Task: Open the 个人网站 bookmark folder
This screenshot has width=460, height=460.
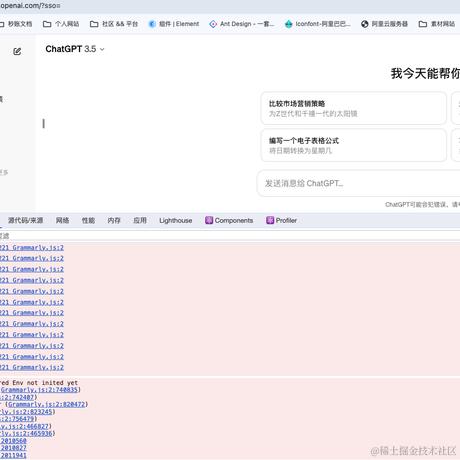Action: [61, 24]
